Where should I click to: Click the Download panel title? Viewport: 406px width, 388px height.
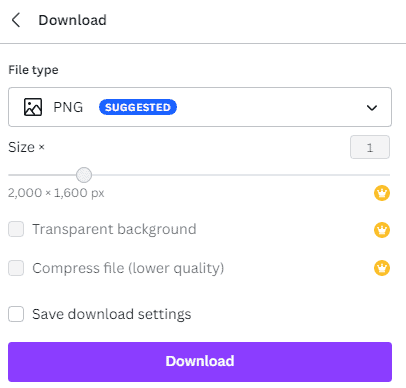pos(73,20)
